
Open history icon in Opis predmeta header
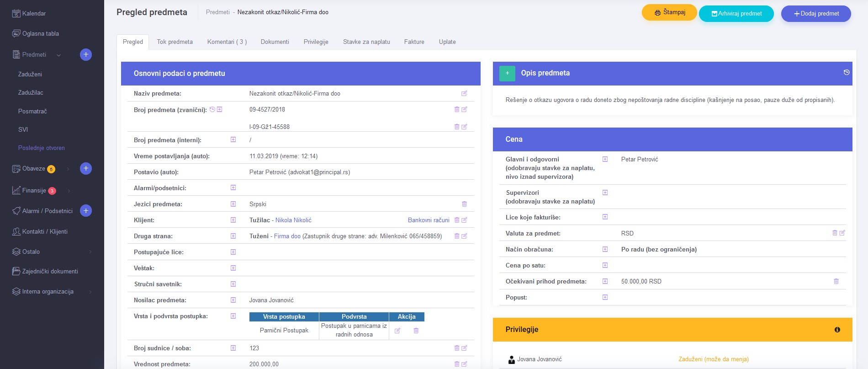[x=847, y=73]
